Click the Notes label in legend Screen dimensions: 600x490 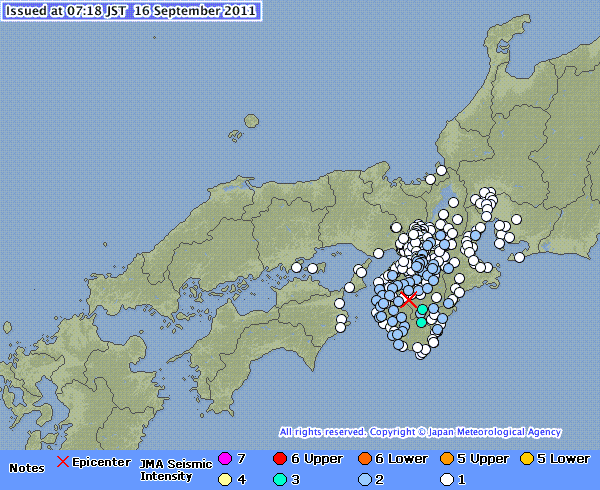27,467
